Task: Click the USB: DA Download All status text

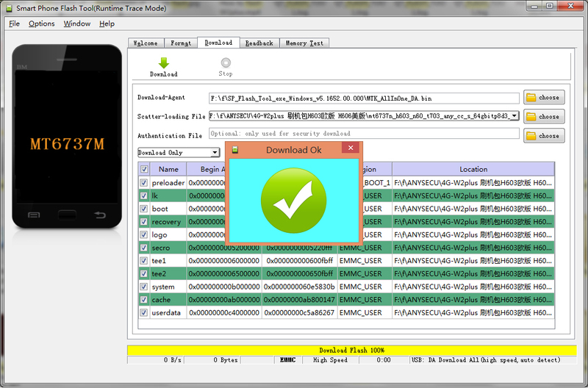Action: (x=486, y=360)
